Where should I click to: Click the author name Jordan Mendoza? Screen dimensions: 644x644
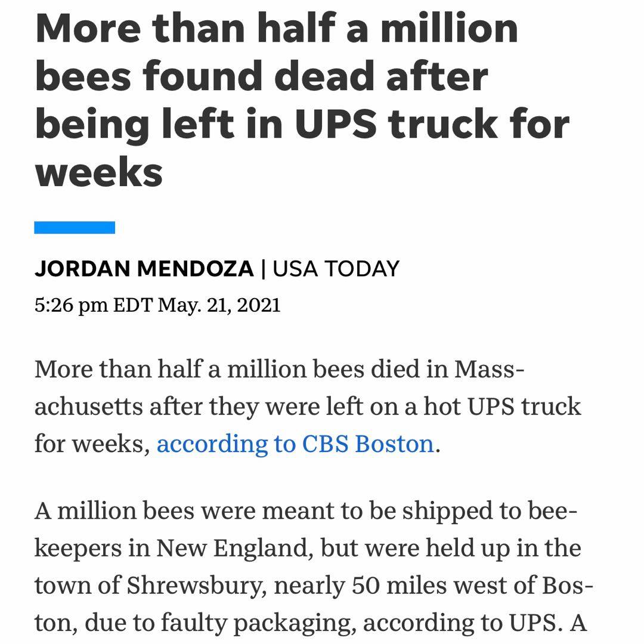tap(144, 269)
